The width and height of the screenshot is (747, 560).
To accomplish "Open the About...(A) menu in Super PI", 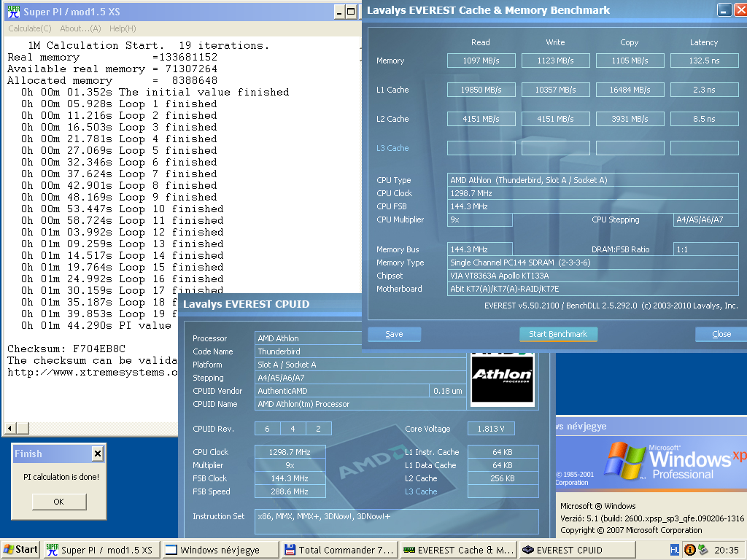I will coord(80,28).
